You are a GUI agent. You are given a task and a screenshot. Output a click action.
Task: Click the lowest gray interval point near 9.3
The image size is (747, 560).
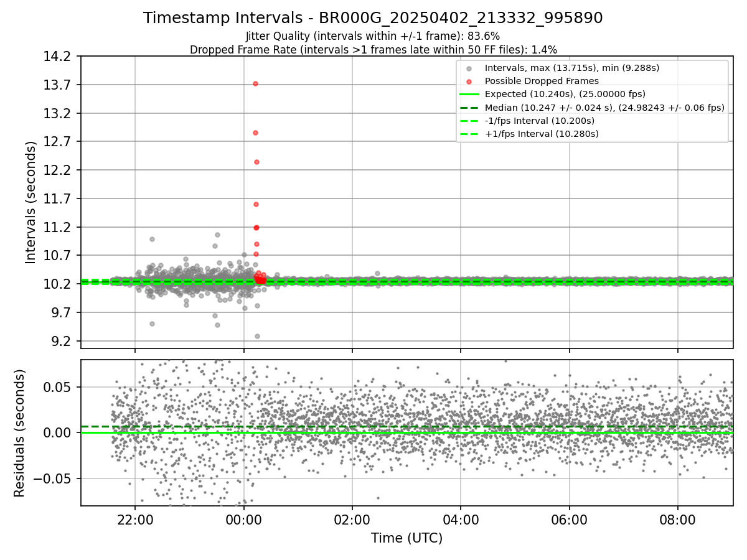coord(257,336)
